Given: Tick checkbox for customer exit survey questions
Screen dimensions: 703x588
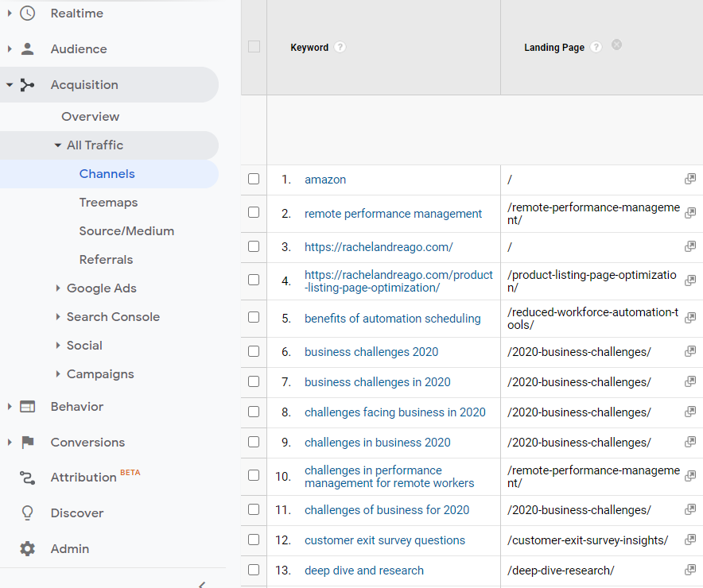Looking at the screenshot, I should coord(254,540).
